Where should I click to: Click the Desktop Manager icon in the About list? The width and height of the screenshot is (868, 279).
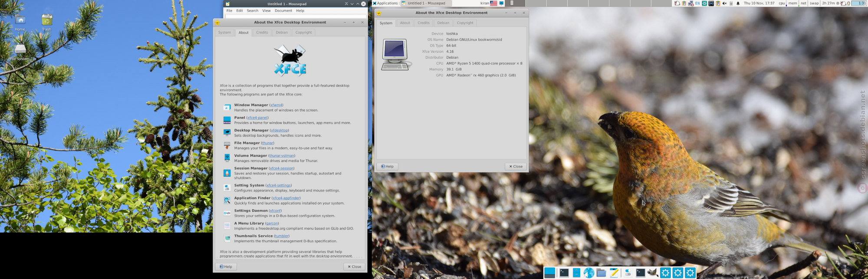227,132
